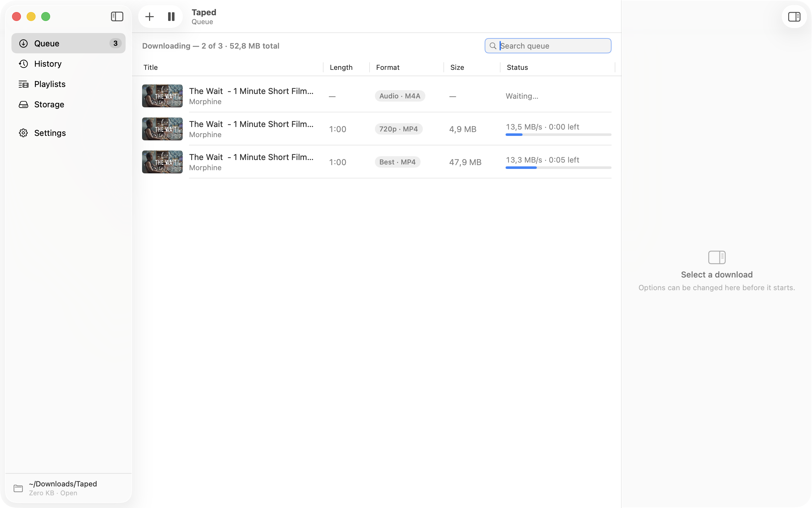This screenshot has width=812, height=508.
Task: Open Settings in sidebar
Action: (69, 133)
